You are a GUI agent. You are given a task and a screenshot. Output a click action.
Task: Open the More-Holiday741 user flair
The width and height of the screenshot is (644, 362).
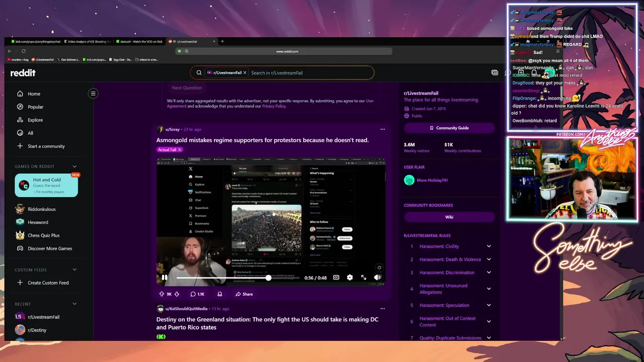click(x=432, y=180)
